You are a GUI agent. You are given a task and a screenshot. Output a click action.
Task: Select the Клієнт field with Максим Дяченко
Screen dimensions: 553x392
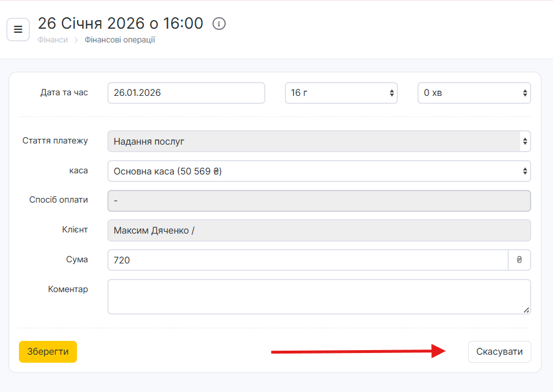pos(319,231)
